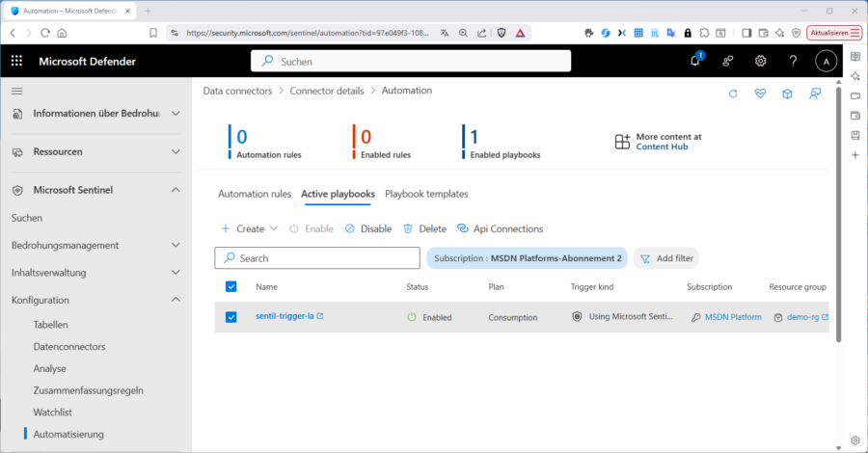Image resolution: width=868 pixels, height=453 pixels.
Task: Refresh the automation list
Action: point(733,94)
